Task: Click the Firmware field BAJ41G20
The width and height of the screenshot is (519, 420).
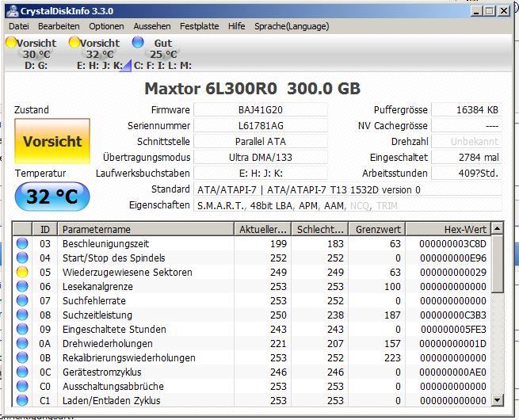Action: [261, 109]
